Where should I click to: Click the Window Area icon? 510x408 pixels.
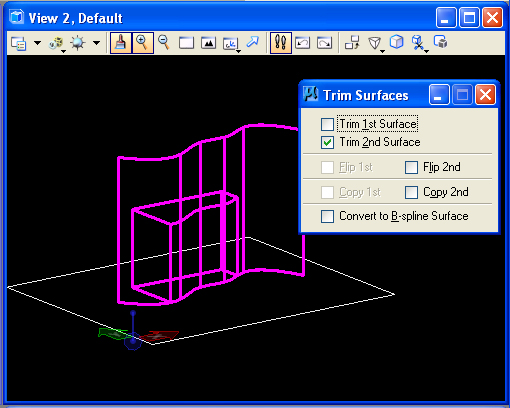coord(186,43)
